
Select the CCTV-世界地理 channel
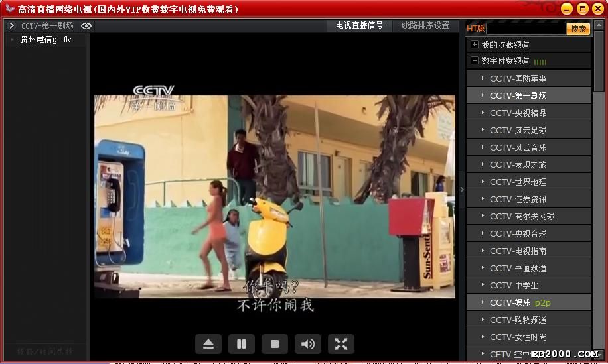[x=529, y=182]
